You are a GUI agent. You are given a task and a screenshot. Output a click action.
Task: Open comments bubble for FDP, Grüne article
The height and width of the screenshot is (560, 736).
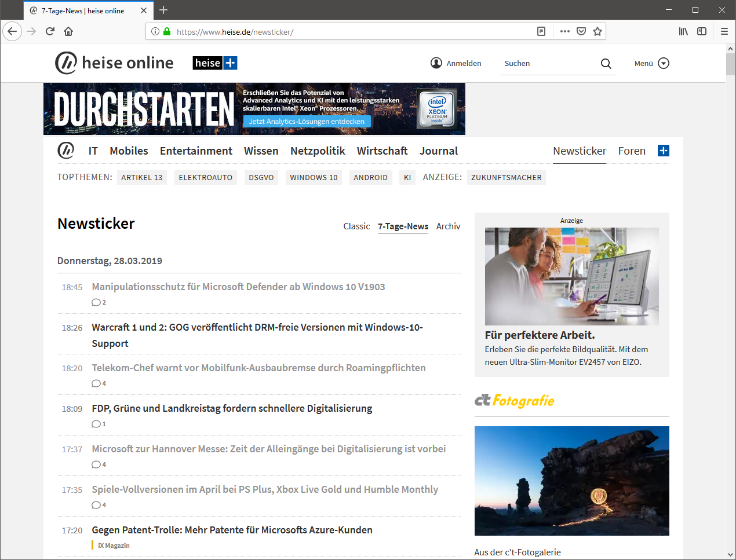[x=99, y=424]
